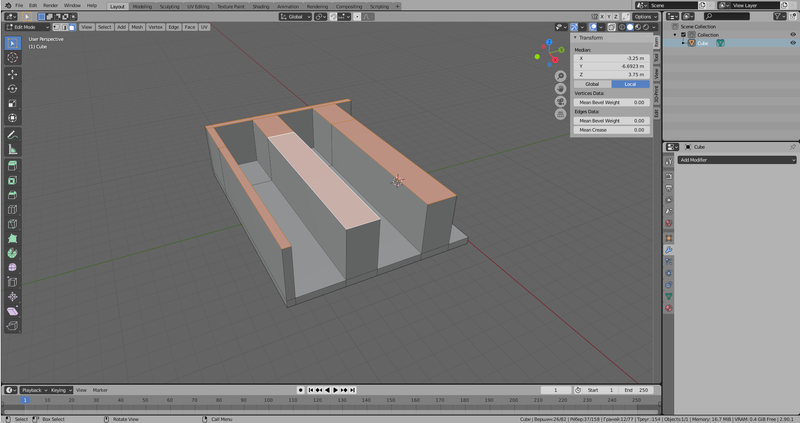
Task: Select the Extrude Region tool
Action: [12, 165]
